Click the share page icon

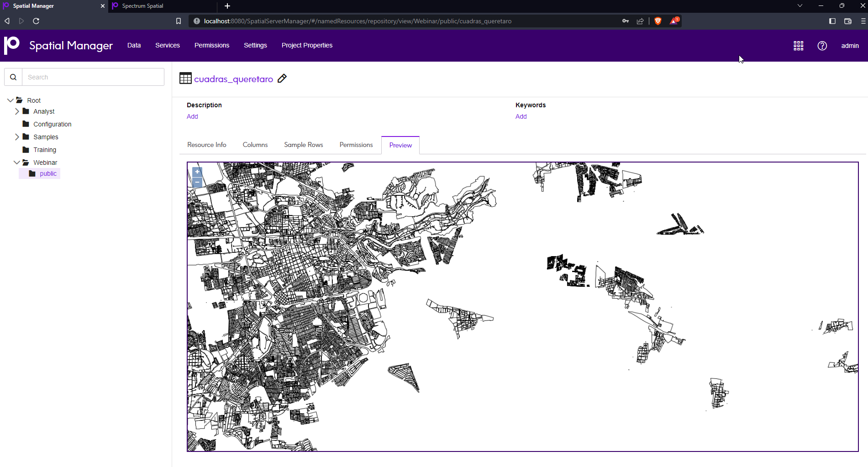coord(640,21)
